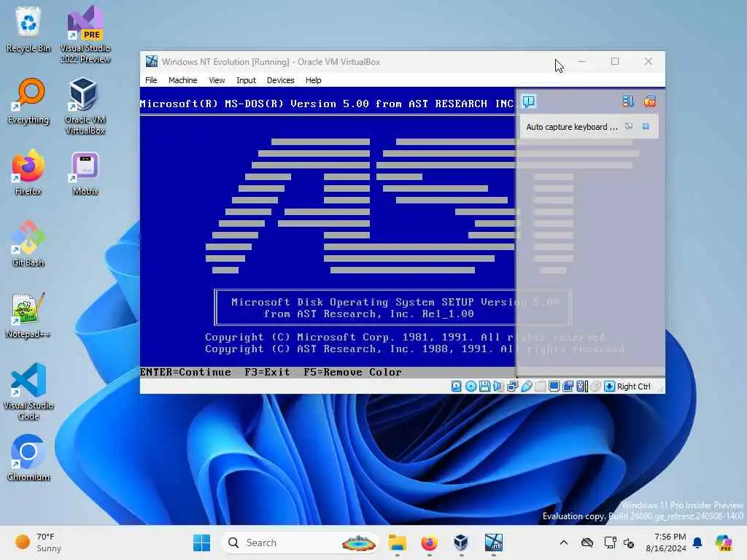This screenshot has width=747, height=560.
Task: Click the taskbar Search box
Action: click(300, 542)
